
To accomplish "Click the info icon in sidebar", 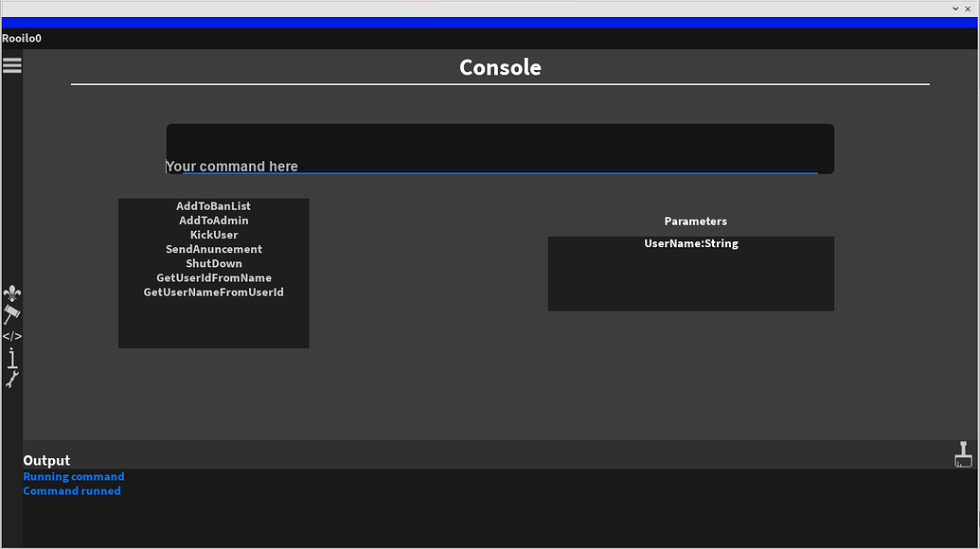I will (x=11, y=359).
